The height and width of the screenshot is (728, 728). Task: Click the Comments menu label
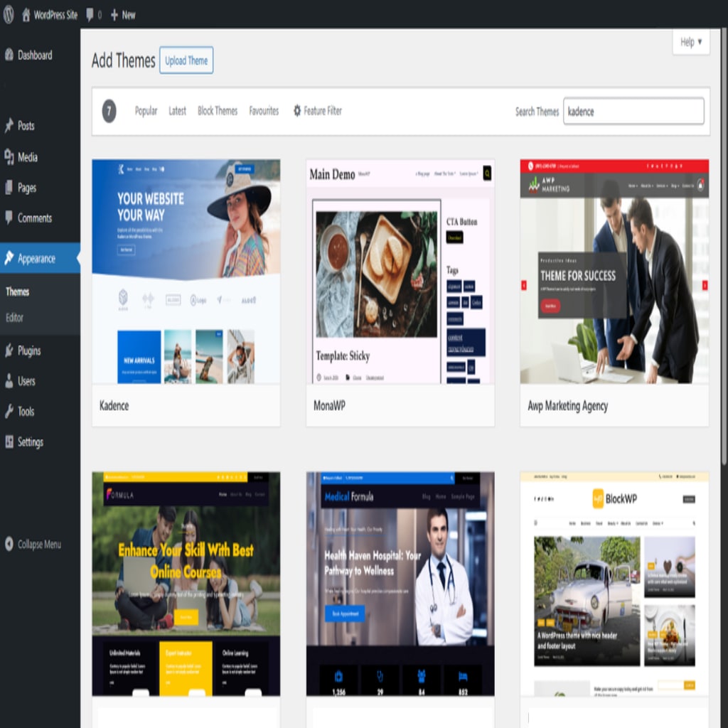35,218
